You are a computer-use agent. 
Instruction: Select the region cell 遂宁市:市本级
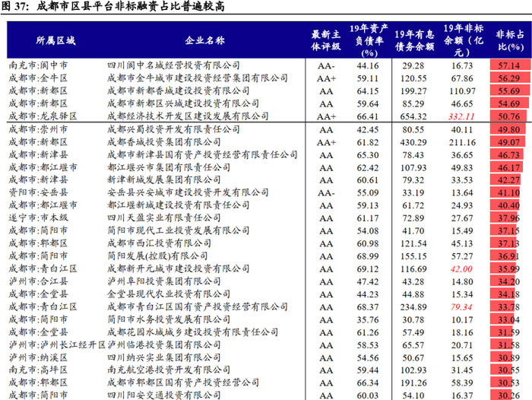38,217
